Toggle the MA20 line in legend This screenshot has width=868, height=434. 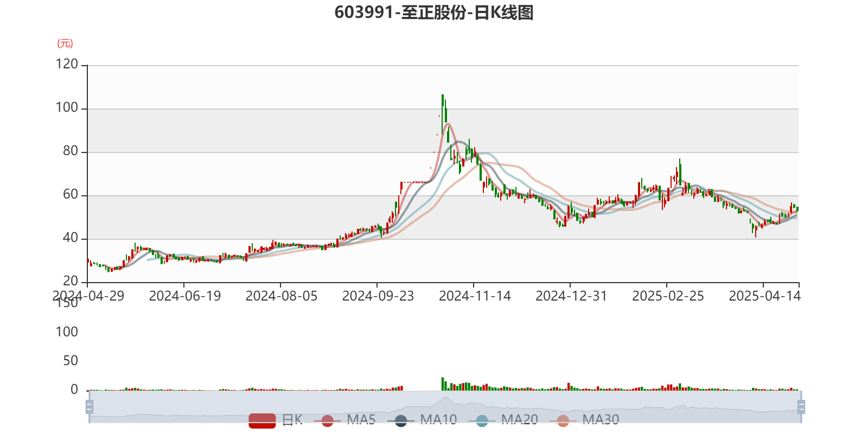(x=503, y=420)
